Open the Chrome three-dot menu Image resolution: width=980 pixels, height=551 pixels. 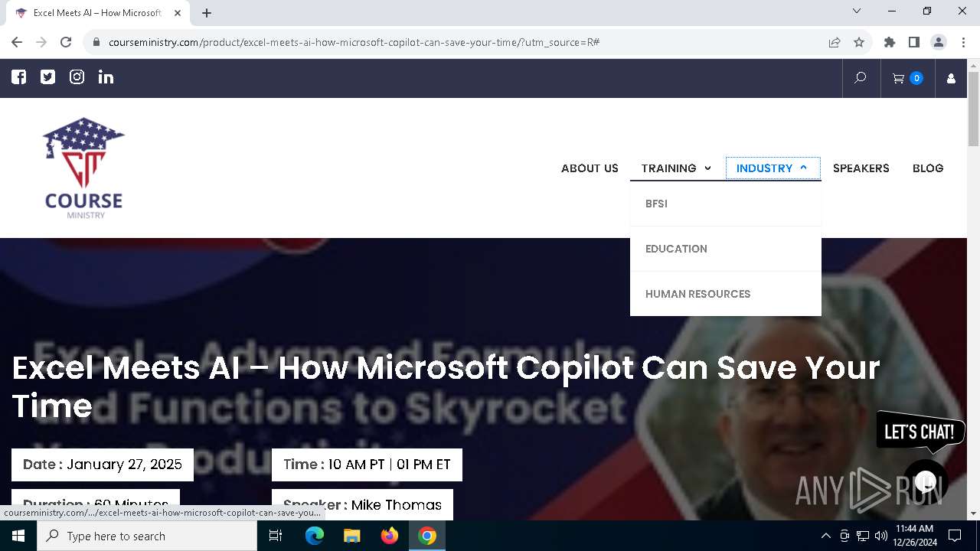coord(962,42)
